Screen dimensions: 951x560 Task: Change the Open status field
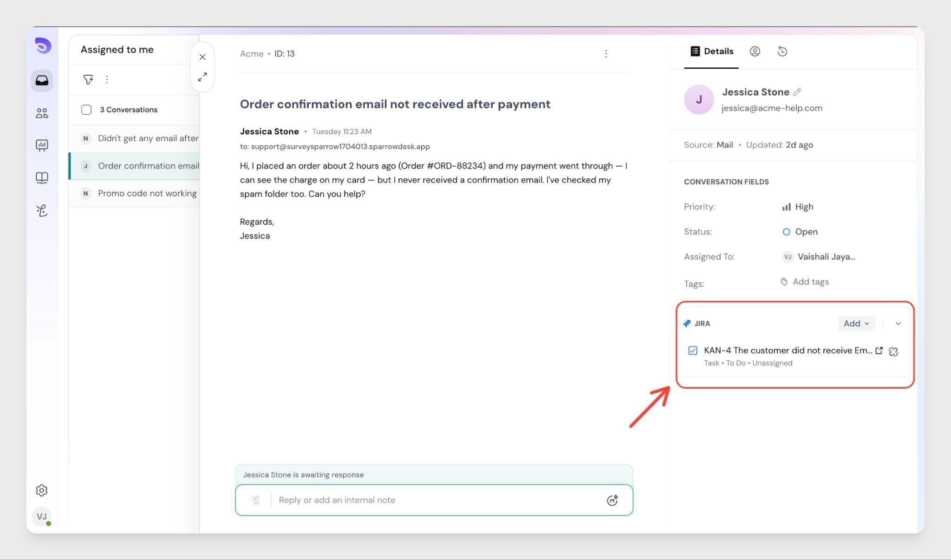tap(800, 232)
